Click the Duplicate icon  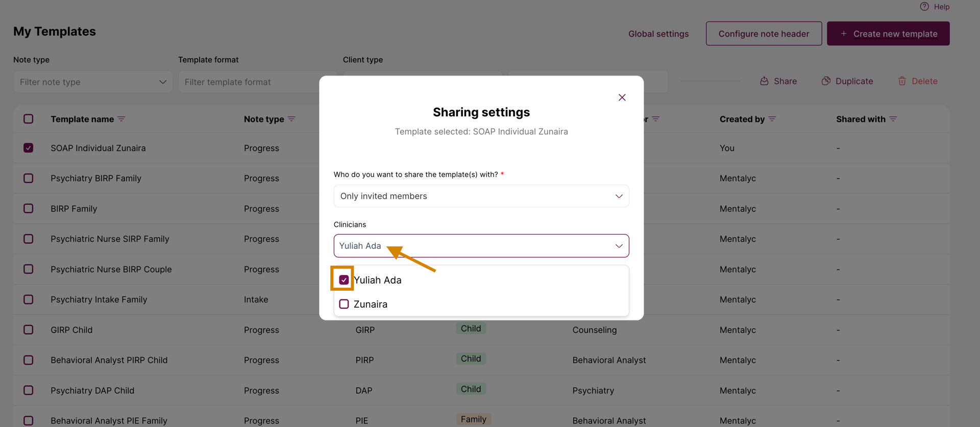(x=826, y=81)
